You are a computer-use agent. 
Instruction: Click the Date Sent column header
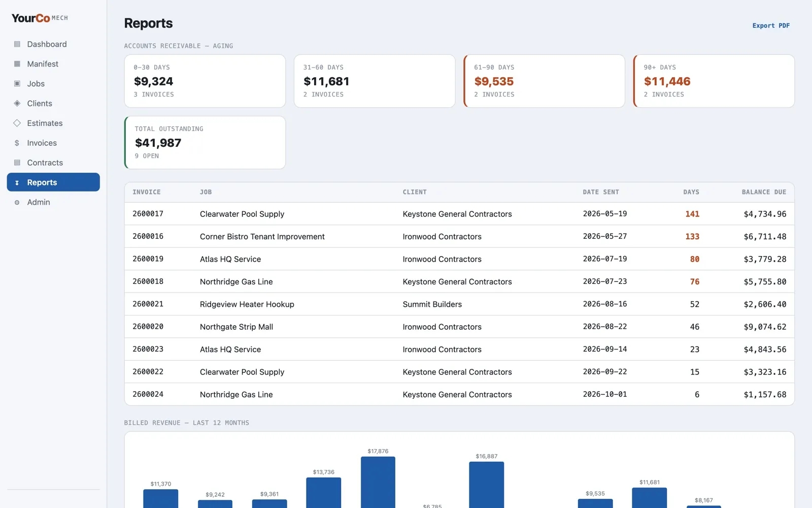[x=601, y=192]
